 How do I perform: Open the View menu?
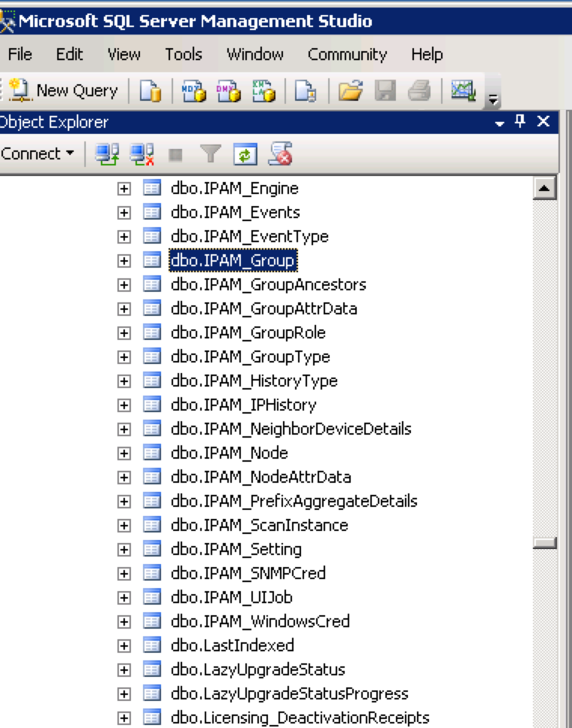coord(123,54)
